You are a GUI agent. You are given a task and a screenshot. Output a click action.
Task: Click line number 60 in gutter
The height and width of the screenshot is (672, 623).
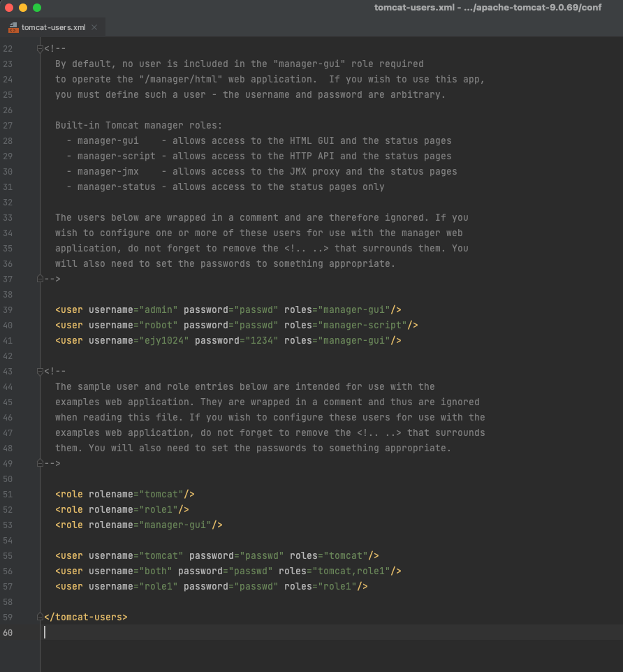[8, 633]
